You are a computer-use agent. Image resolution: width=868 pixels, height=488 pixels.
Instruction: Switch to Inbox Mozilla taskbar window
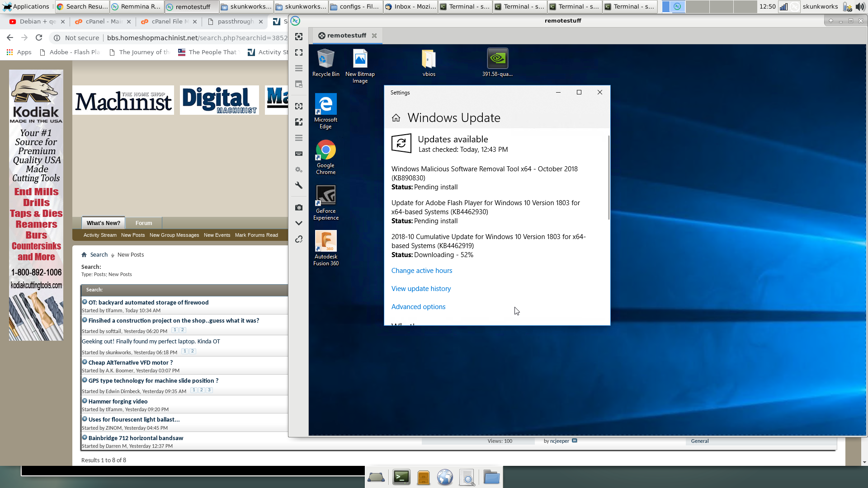pos(410,6)
